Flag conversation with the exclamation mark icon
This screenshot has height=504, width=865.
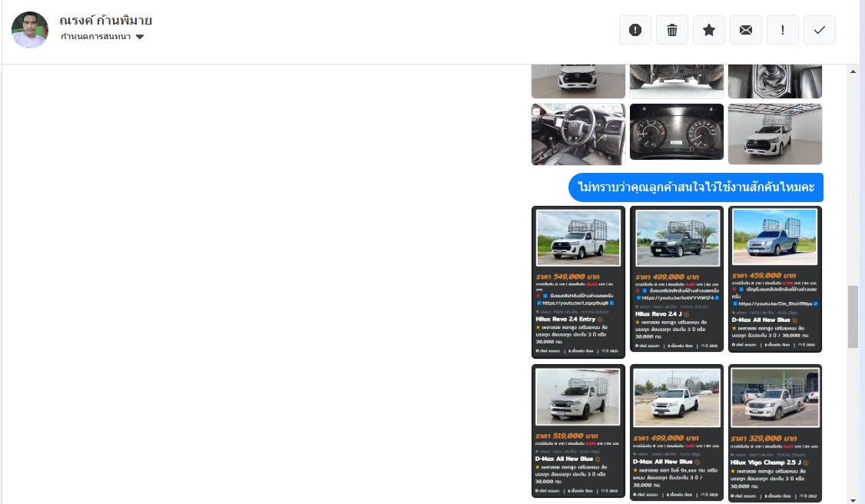[x=782, y=30]
